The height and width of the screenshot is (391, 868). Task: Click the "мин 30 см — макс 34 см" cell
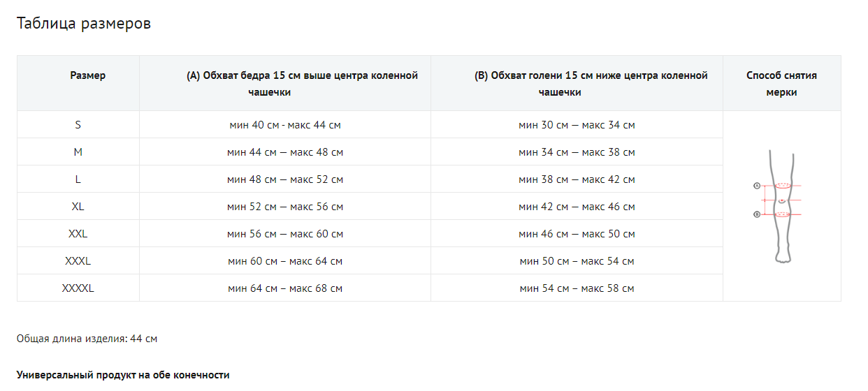(x=577, y=125)
